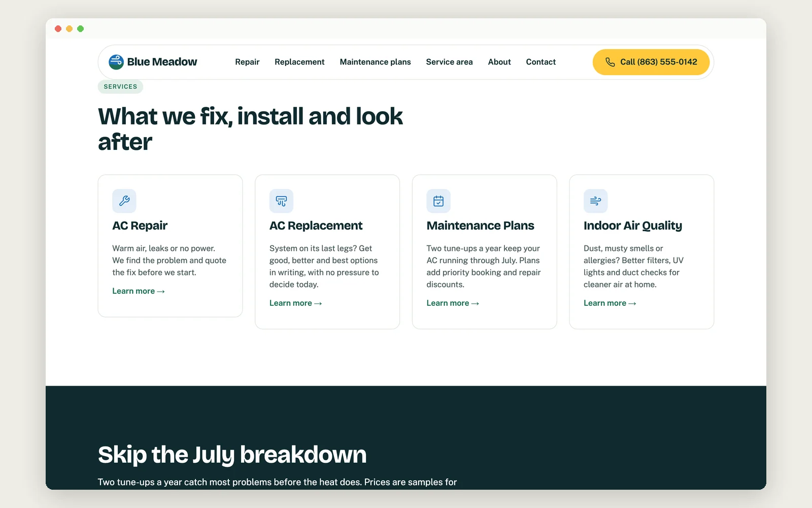Click the SERVICES badge label

[120, 87]
